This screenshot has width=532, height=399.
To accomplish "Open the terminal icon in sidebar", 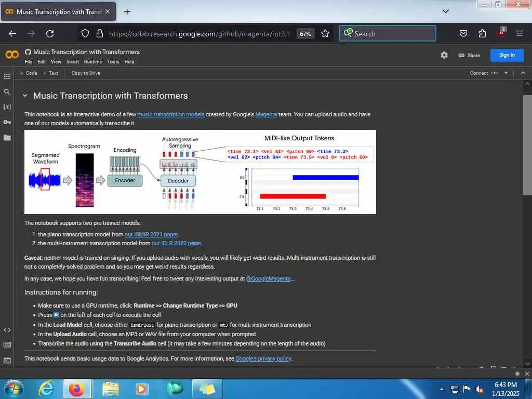I will [7, 361].
